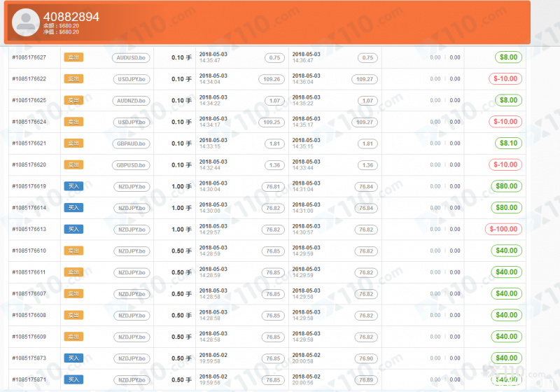Screen dimensions: 560x392
Task: Click the $8.00 profit of order #1085176627
Action: [509, 57]
